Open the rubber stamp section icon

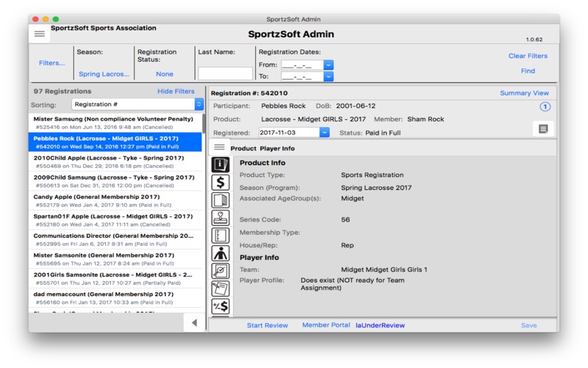[x=220, y=218]
